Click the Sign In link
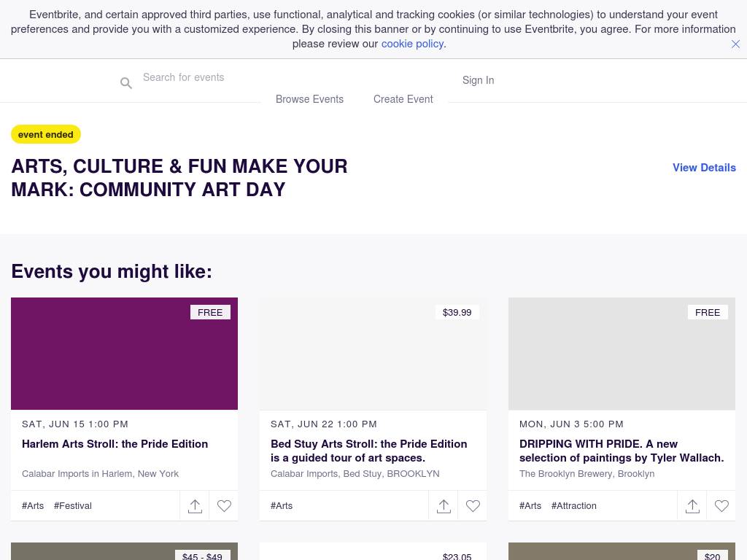The height and width of the screenshot is (560, 747). (478, 80)
